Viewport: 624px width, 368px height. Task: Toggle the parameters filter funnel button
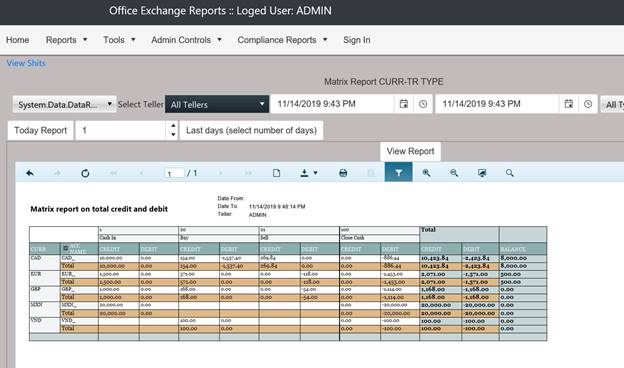[x=398, y=173]
